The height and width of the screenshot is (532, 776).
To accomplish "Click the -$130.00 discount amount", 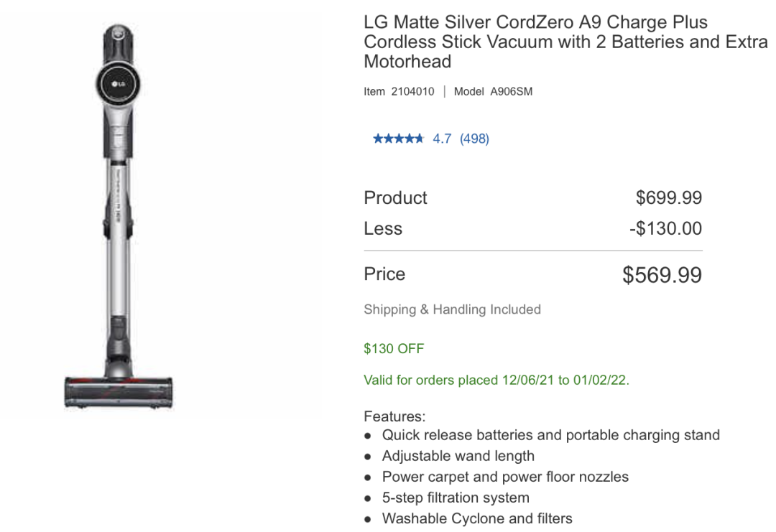I will tap(665, 229).
